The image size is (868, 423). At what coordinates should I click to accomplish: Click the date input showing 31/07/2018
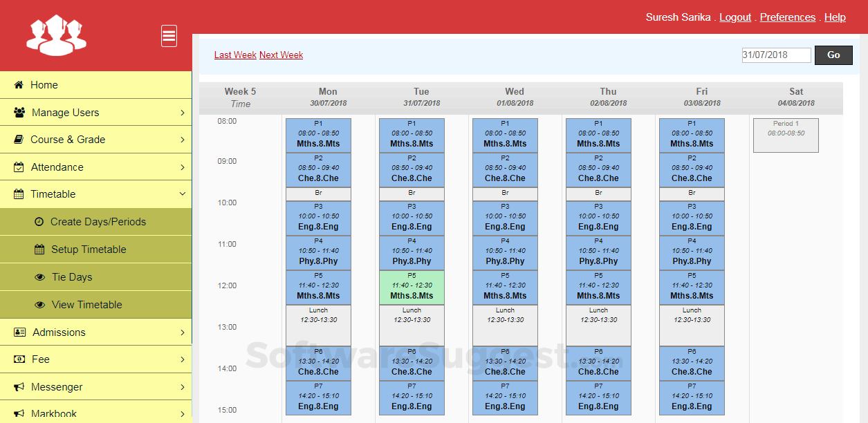pyautogui.click(x=775, y=55)
